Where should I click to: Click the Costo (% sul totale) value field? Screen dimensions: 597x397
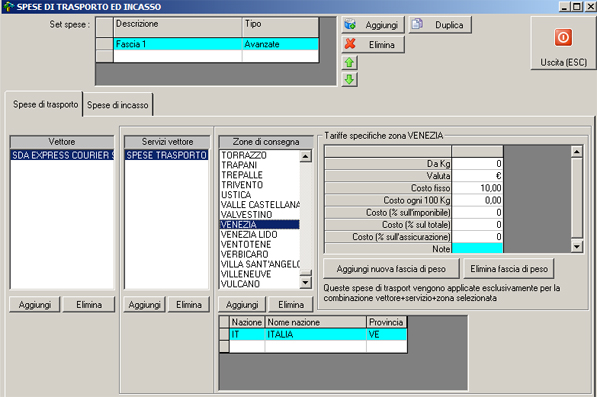click(x=477, y=225)
